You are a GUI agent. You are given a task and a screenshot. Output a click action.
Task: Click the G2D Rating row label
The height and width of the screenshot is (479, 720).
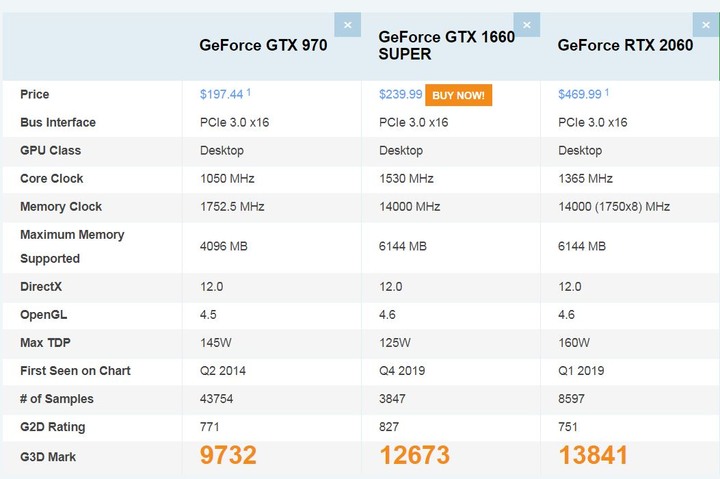(53, 427)
